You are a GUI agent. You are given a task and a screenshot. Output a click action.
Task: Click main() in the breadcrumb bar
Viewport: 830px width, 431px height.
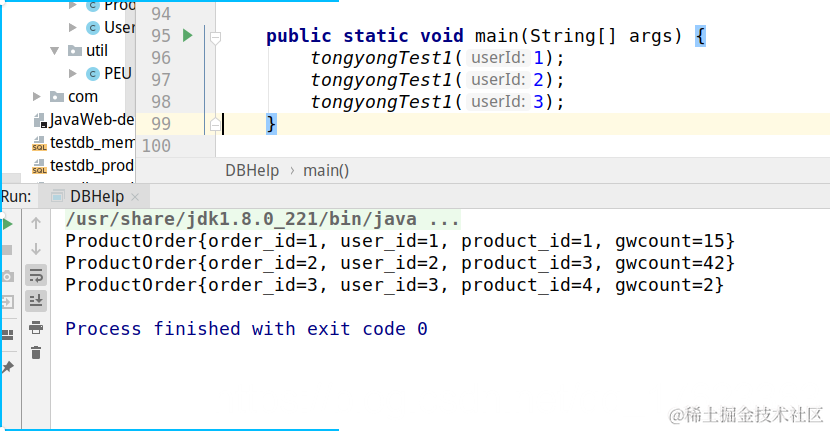pos(326,170)
